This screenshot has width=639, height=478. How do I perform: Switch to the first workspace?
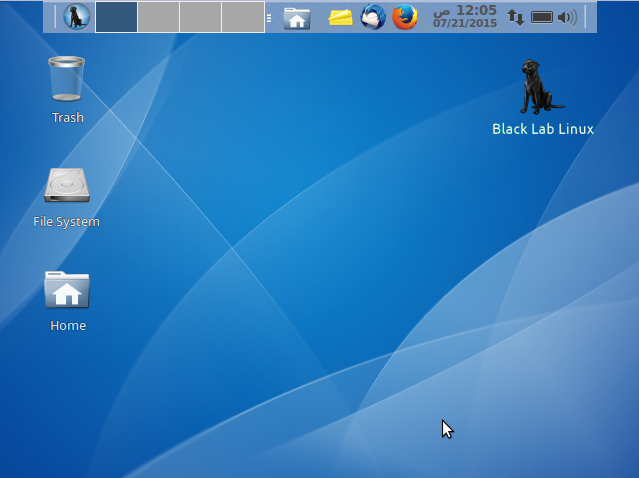coord(116,17)
